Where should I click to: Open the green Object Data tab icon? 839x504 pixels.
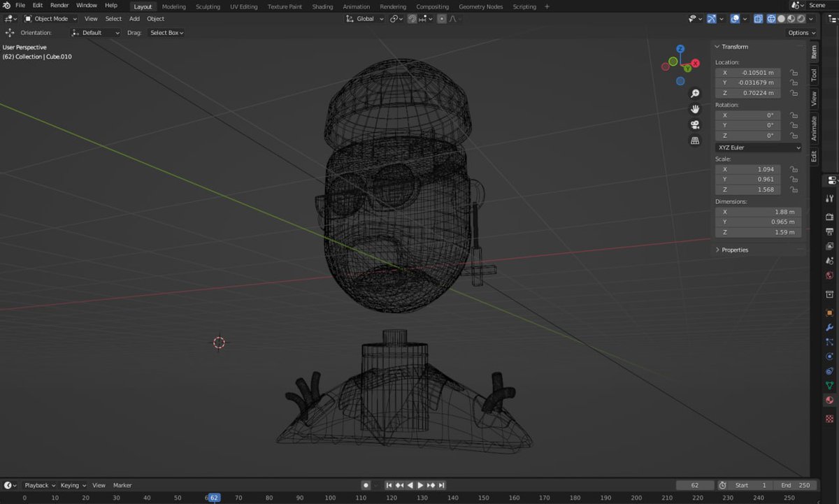830,386
